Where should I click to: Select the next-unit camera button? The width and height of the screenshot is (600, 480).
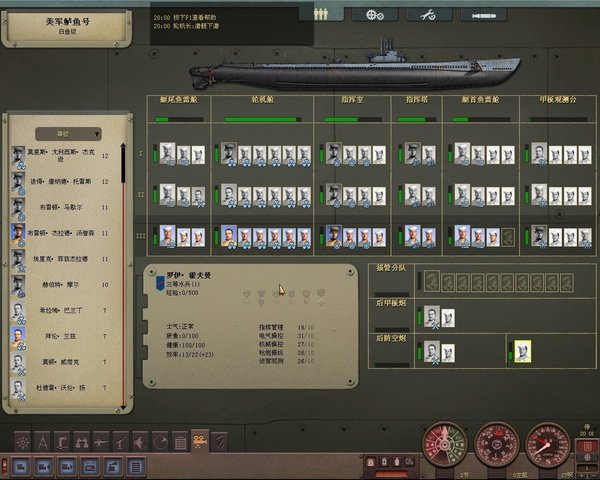(x=67, y=467)
